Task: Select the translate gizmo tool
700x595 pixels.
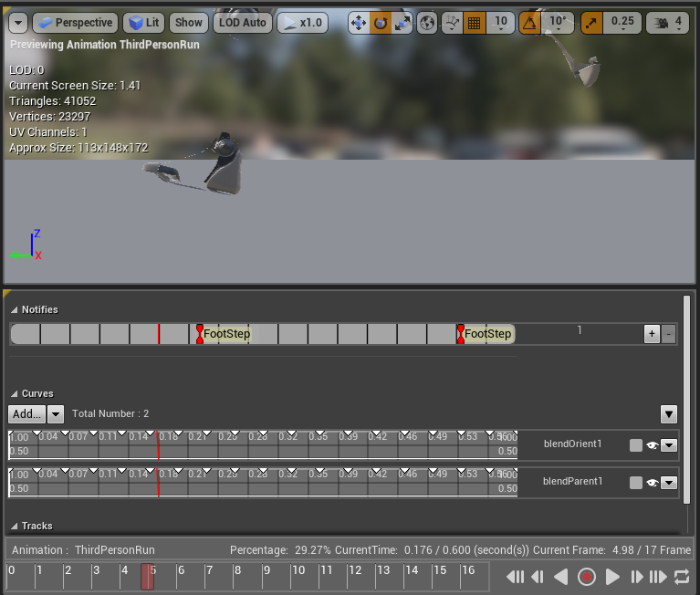Action: click(359, 23)
